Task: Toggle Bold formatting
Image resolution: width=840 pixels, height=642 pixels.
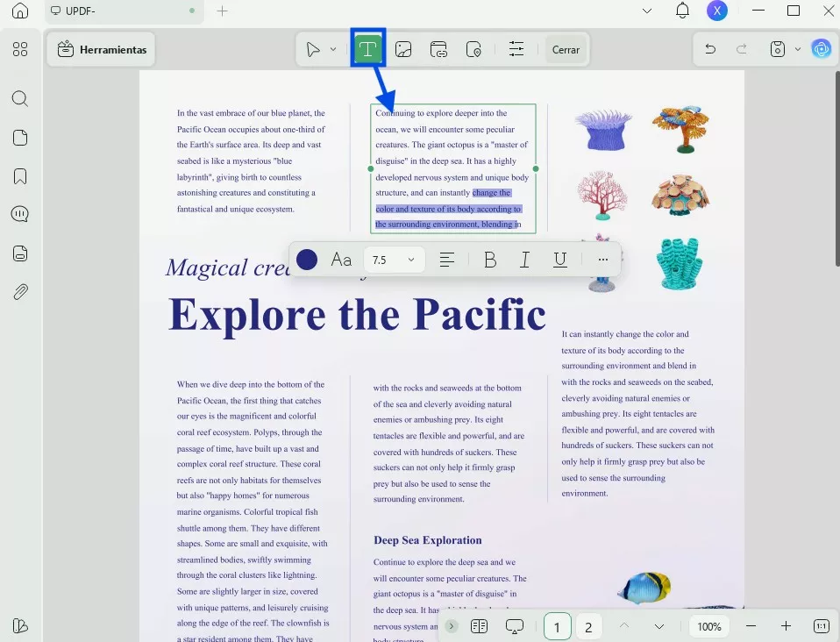Action: [x=489, y=260]
